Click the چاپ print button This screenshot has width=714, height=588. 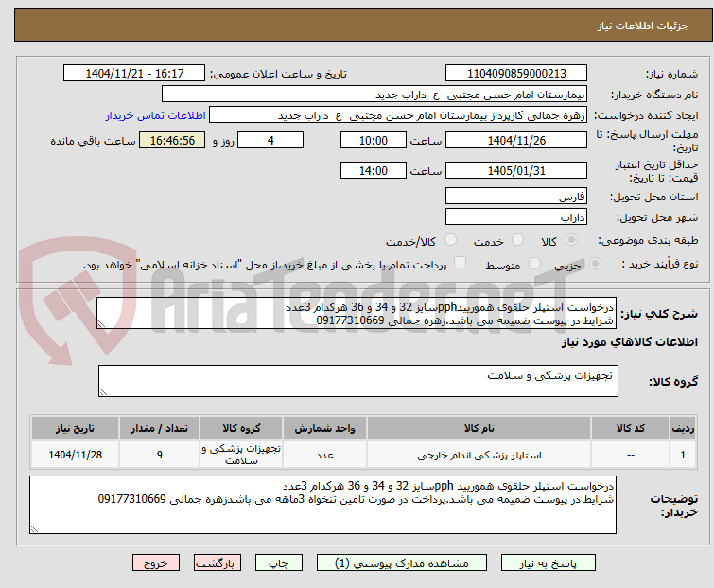[279, 563]
